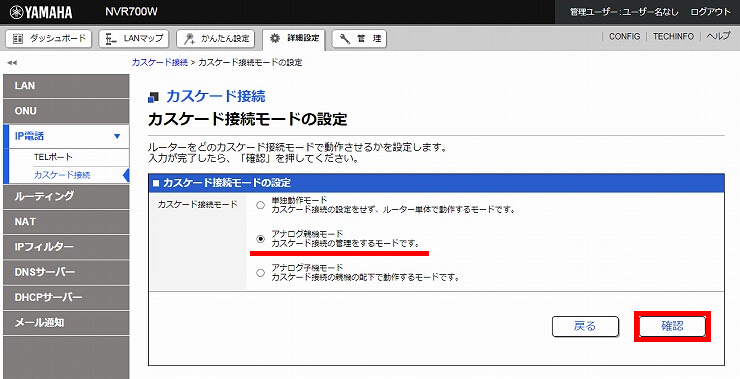
Task: Open the DNSサーバー sidebar menu
Action: (66, 272)
